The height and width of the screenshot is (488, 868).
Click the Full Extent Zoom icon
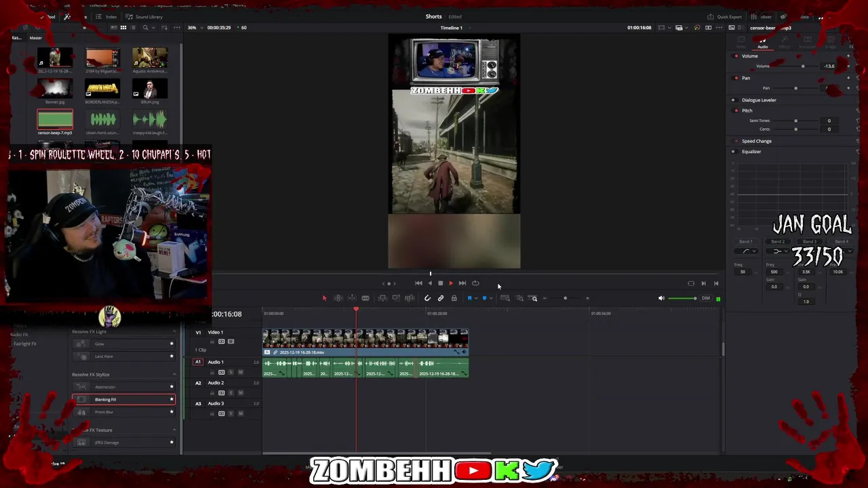[x=505, y=298]
